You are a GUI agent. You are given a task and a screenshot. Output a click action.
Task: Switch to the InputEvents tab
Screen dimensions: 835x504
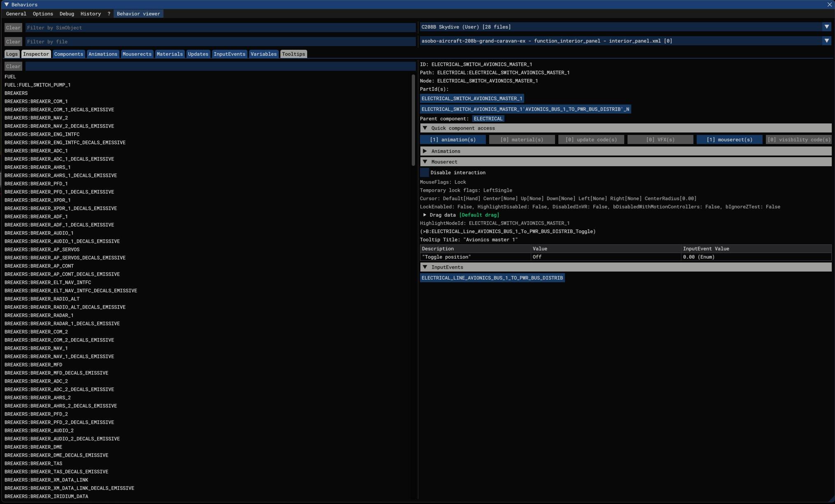pyautogui.click(x=229, y=54)
